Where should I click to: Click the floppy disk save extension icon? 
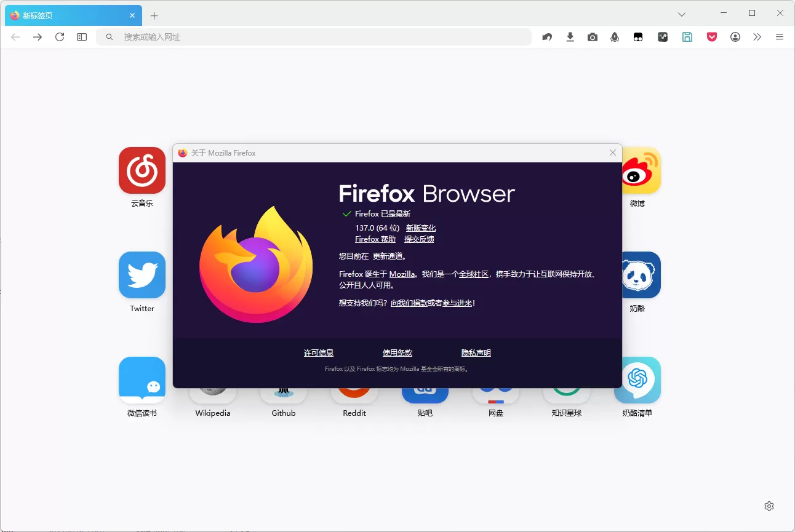coord(687,37)
